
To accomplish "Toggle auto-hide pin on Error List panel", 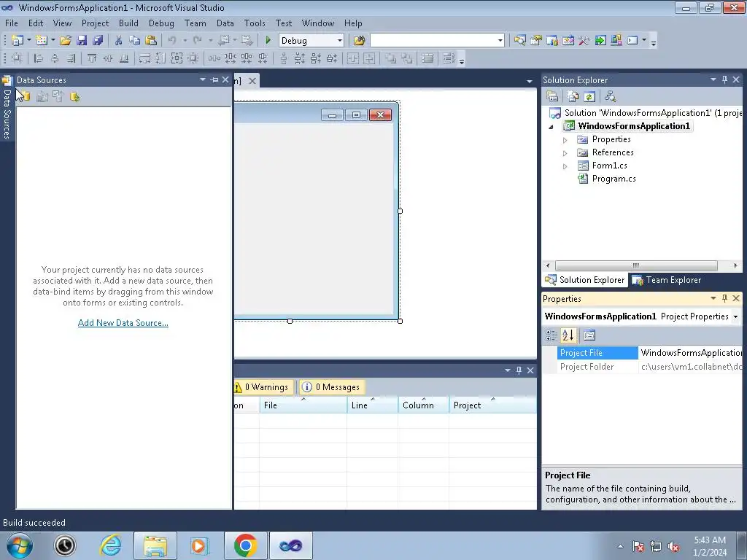I will click(x=519, y=370).
